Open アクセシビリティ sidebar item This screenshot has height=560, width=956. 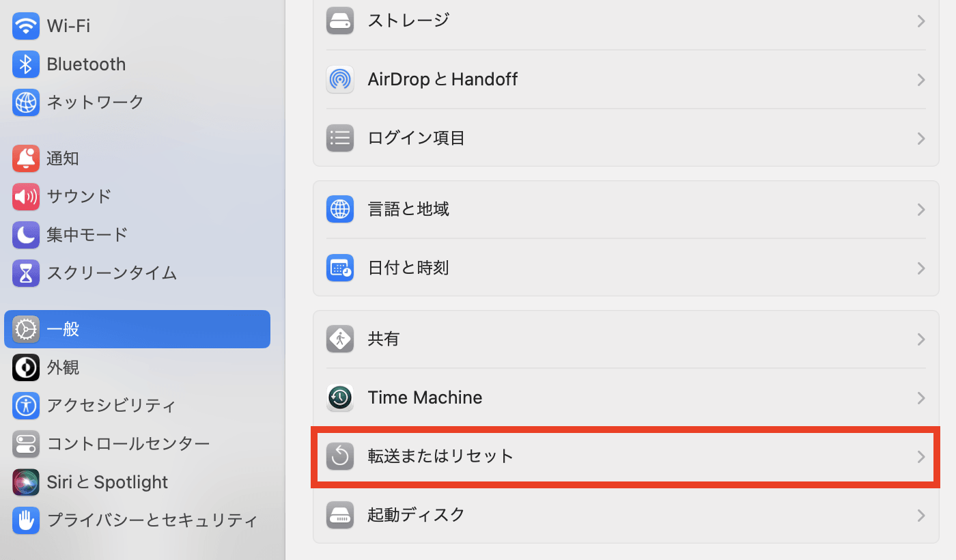(111, 406)
